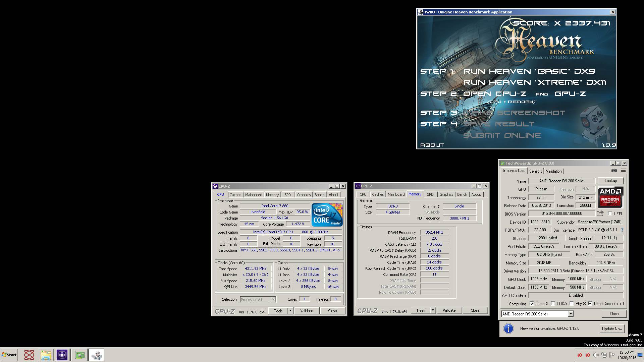Run Heaven "Xtreme" DX11

click(x=535, y=82)
